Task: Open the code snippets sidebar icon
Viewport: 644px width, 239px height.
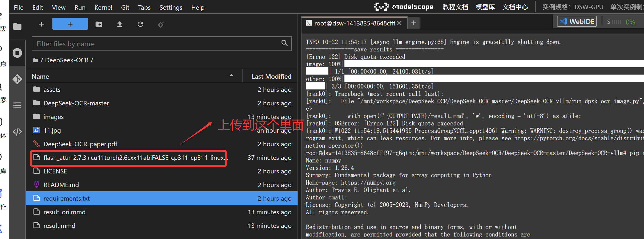Action: click(x=17, y=132)
